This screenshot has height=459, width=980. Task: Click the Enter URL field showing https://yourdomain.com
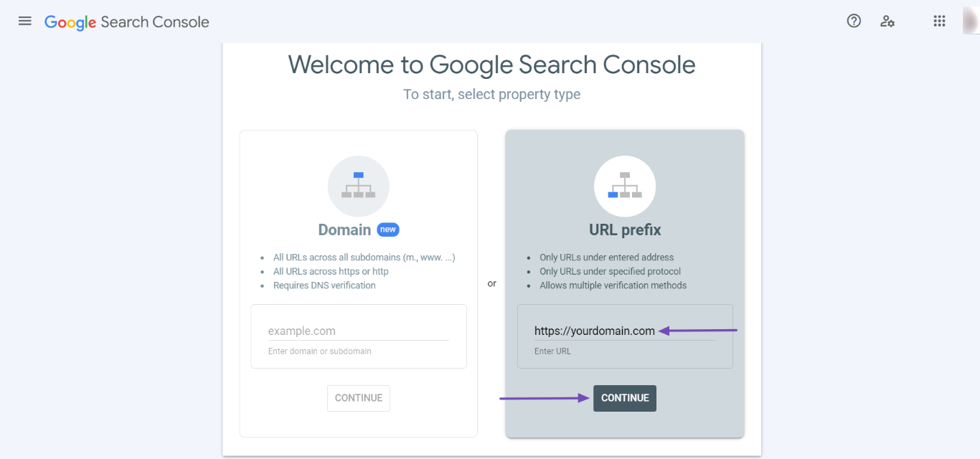click(594, 331)
